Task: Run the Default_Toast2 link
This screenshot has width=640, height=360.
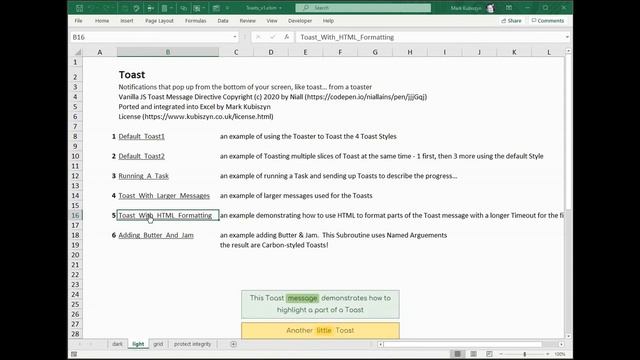Action: coord(142,156)
